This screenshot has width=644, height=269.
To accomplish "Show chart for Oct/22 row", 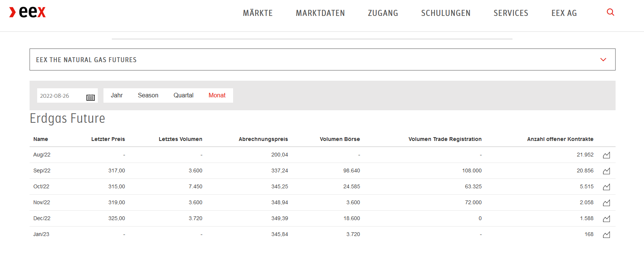I will pos(606,187).
